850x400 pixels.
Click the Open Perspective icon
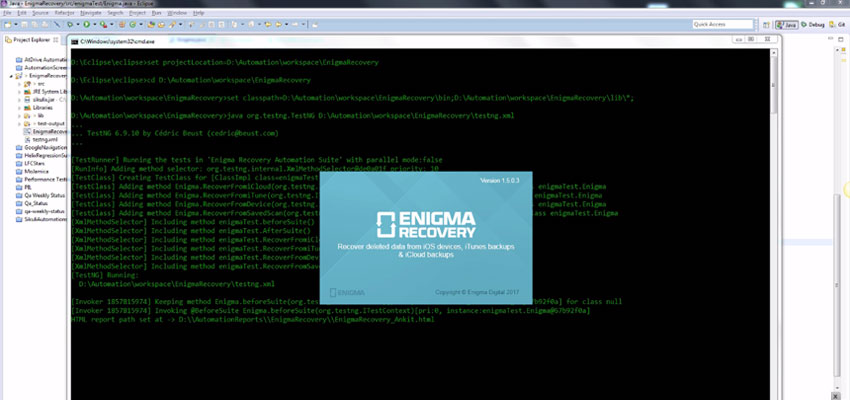click(x=767, y=25)
